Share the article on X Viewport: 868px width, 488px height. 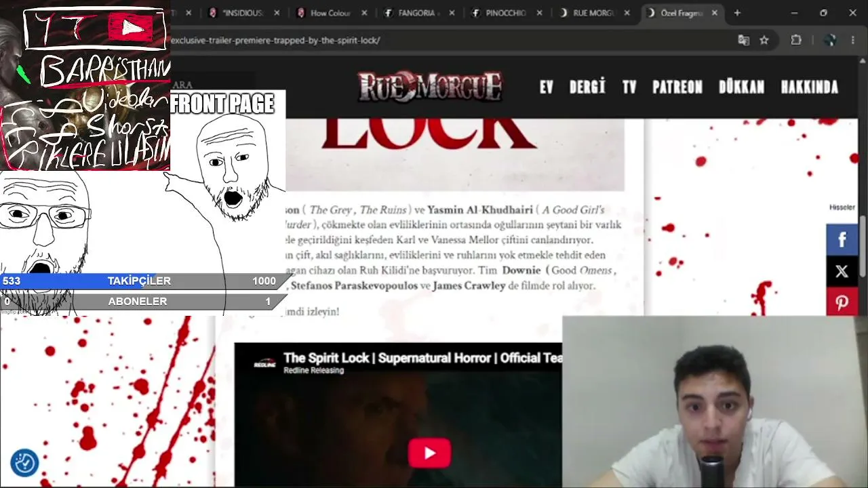click(842, 271)
